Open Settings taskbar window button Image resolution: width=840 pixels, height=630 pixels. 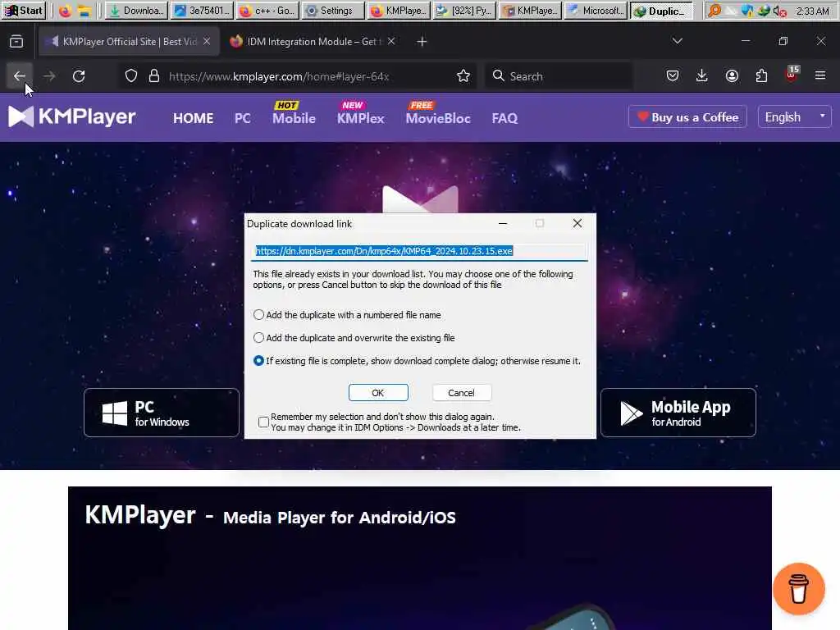point(333,11)
